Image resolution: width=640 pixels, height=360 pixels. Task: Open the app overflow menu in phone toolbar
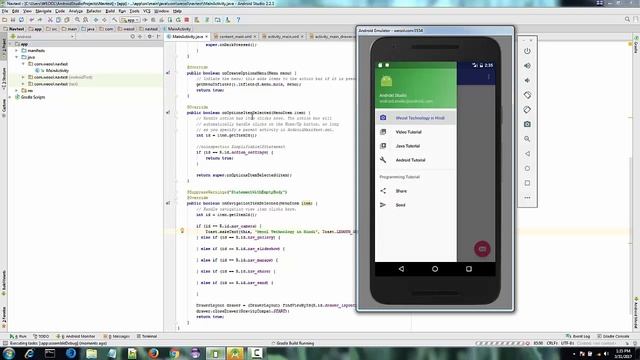(x=489, y=77)
